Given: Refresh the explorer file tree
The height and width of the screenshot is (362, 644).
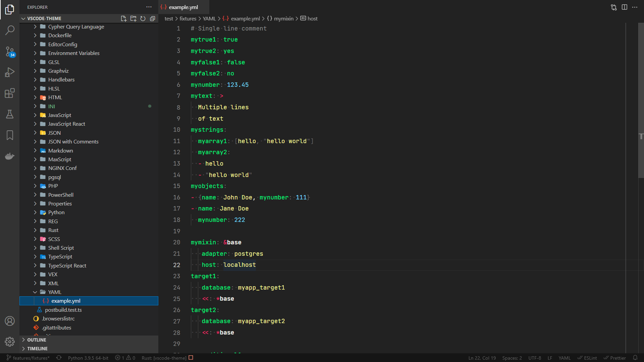Looking at the screenshot, I should pos(143,18).
